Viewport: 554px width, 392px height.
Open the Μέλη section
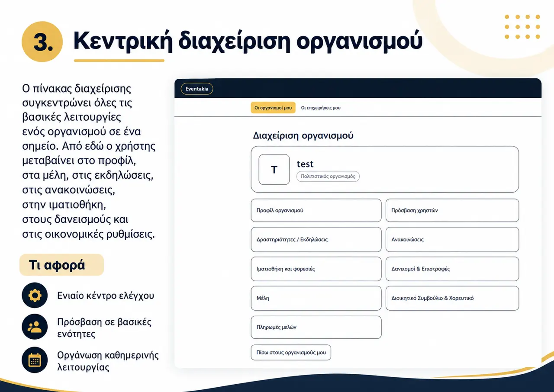coord(316,298)
